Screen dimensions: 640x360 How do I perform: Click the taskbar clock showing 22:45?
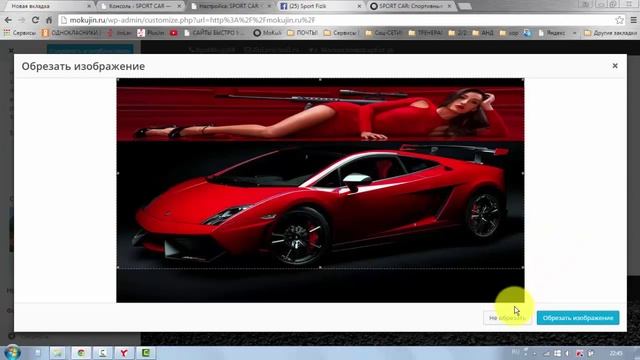(x=616, y=353)
